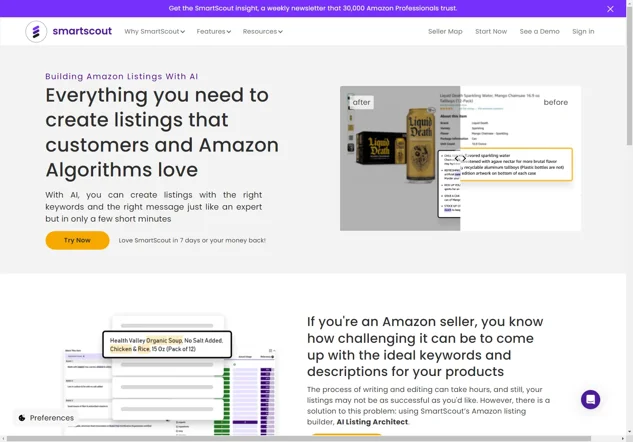Click 'AI Listing Architect' bold text

tap(372, 422)
